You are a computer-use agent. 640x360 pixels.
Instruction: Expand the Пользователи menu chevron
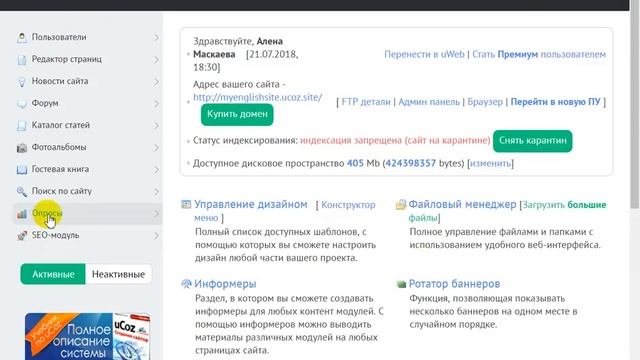[x=156, y=38]
